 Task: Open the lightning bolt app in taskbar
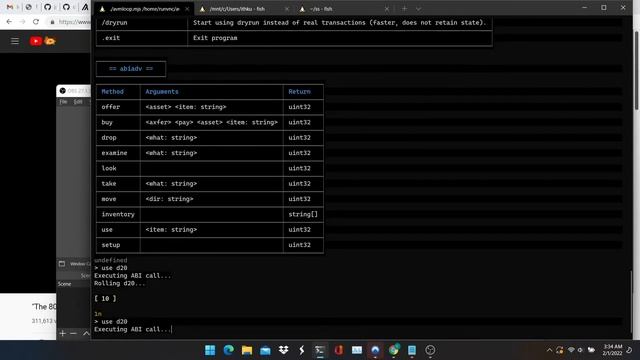pyautogui.click(x=302, y=350)
